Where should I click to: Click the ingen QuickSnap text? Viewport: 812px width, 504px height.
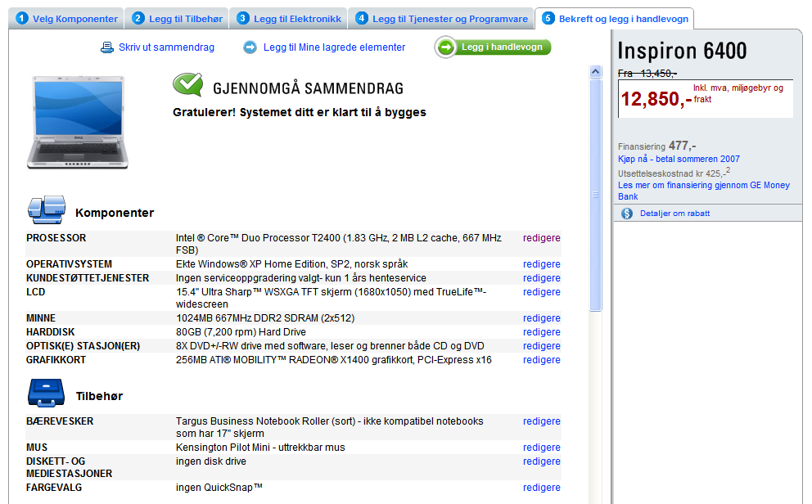pyautogui.click(x=219, y=488)
